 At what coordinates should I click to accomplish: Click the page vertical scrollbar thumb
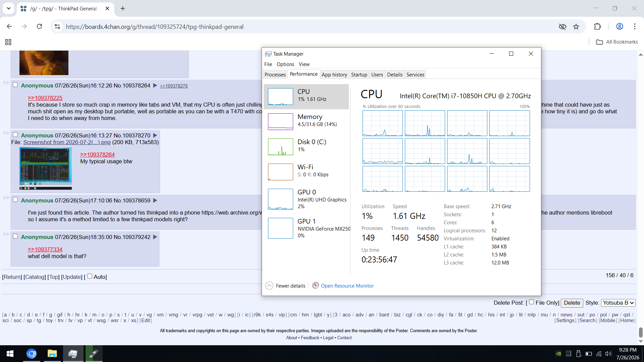641,333
